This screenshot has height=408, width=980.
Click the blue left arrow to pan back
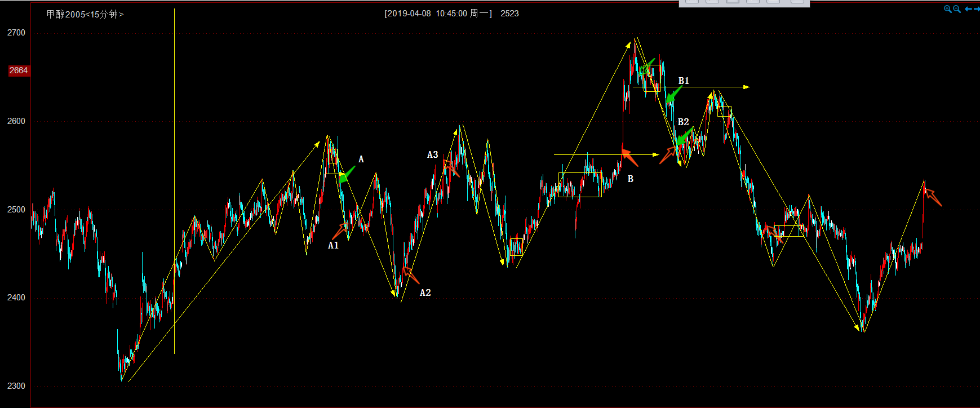point(968,9)
